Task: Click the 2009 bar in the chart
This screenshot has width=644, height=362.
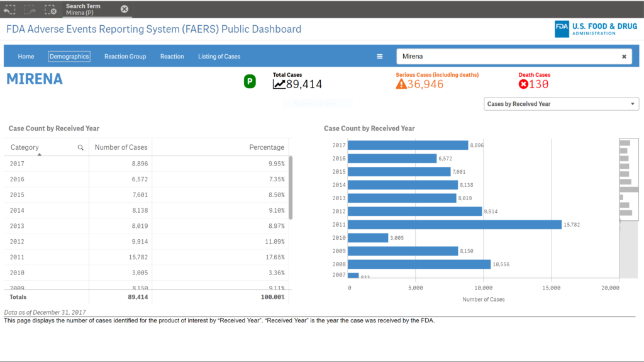Action: 403,251
